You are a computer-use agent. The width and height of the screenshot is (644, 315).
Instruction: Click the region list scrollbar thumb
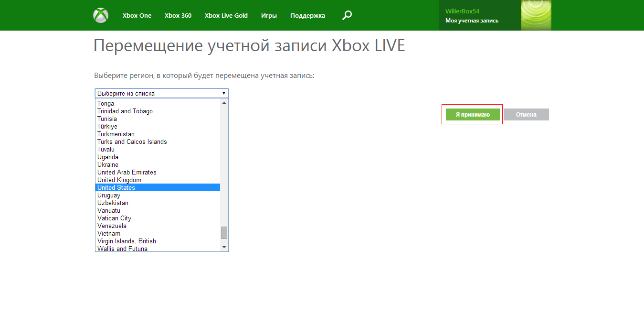(224, 232)
